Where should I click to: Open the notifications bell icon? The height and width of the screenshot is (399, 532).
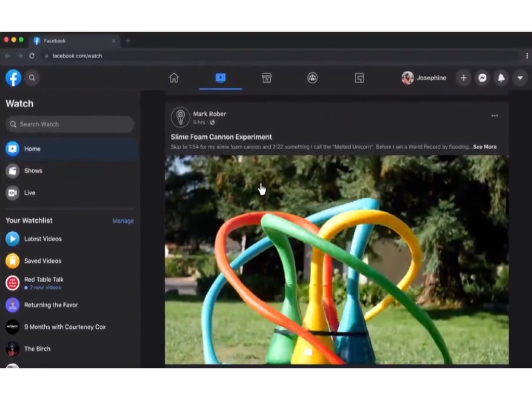coord(501,78)
